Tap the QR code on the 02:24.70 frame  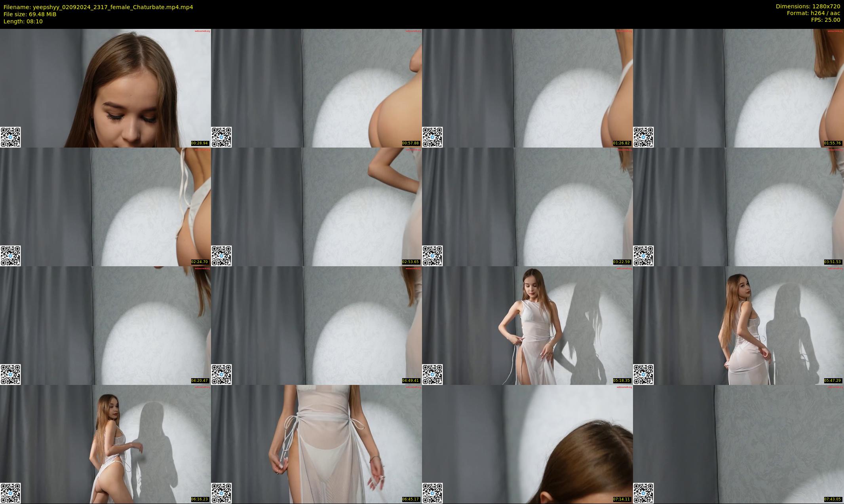pyautogui.click(x=10, y=256)
